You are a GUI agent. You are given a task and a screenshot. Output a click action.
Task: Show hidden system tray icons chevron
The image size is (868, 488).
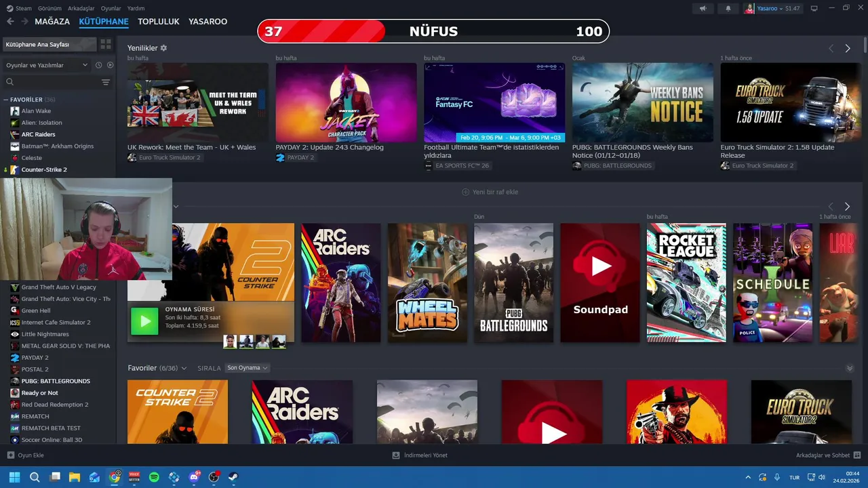tap(748, 477)
